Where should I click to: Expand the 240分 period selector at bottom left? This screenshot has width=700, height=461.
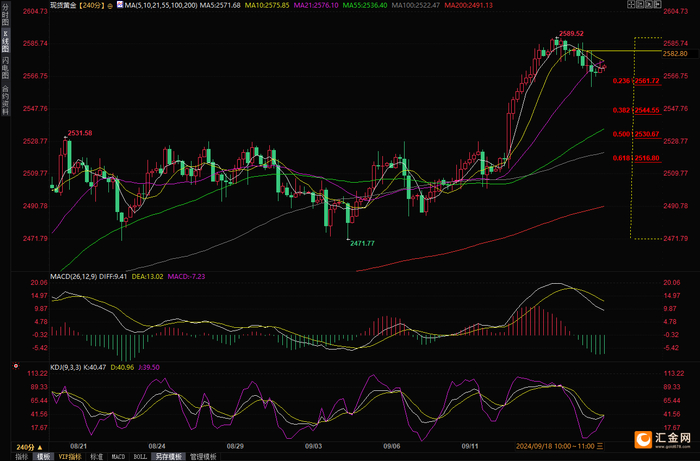click(29, 447)
